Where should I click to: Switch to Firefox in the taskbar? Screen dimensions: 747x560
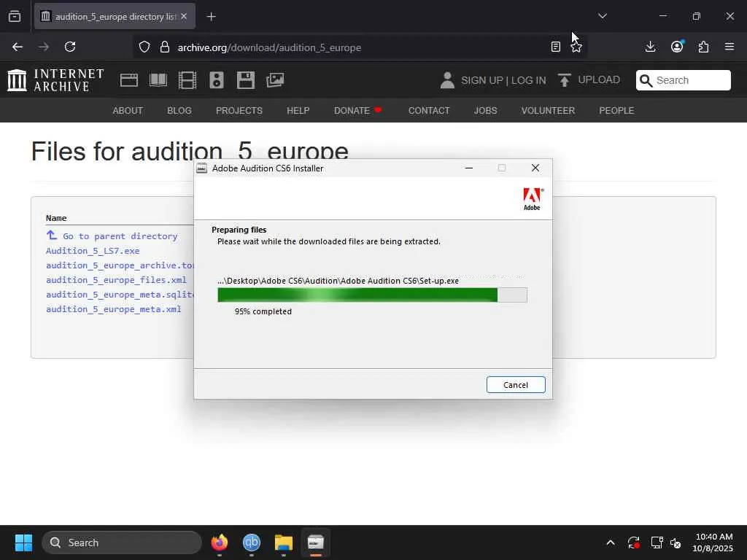pyautogui.click(x=220, y=542)
